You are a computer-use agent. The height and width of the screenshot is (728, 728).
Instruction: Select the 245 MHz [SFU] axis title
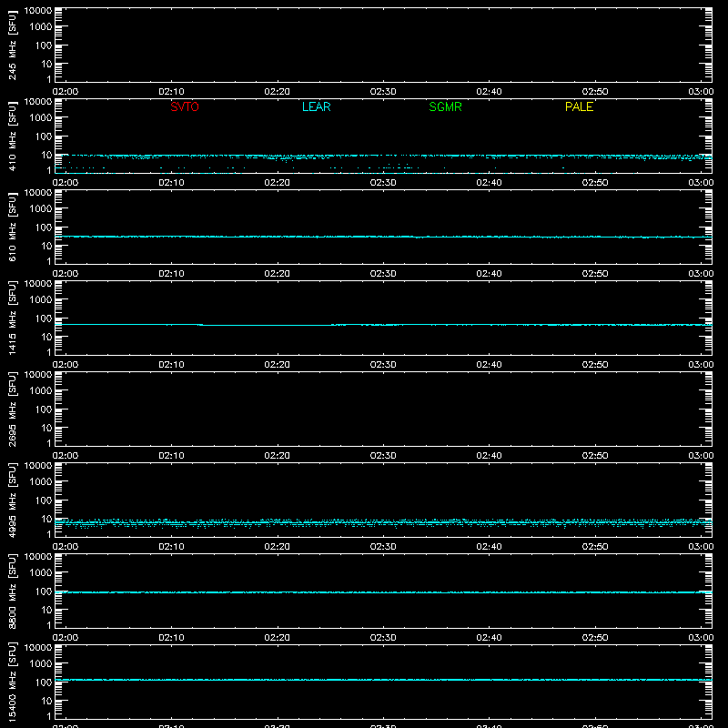click(12, 45)
